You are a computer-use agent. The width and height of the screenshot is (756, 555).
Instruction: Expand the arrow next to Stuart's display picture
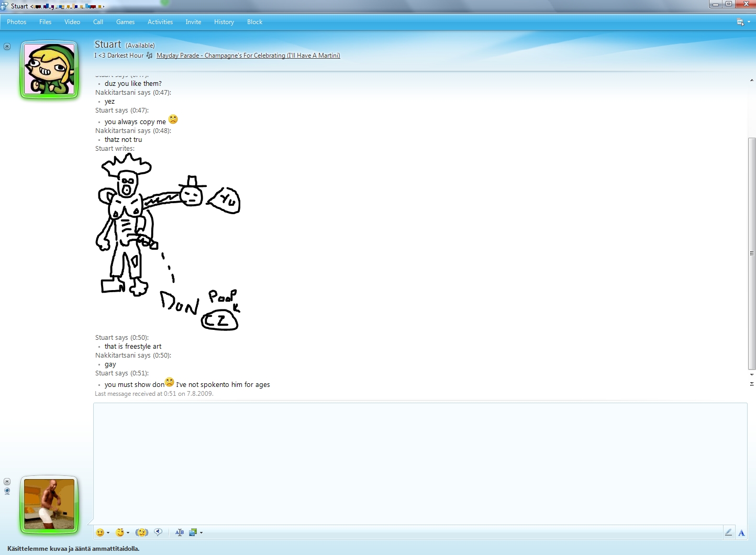[x=7, y=47]
